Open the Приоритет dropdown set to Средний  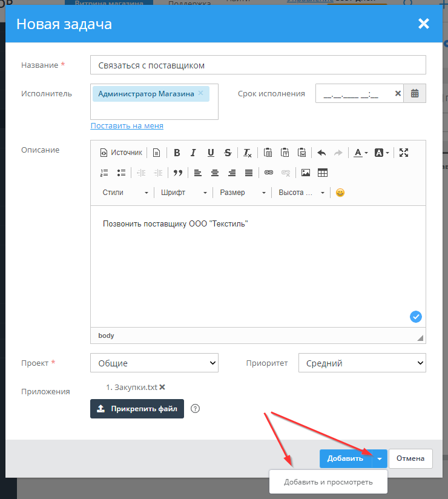[x=362, y=363]
